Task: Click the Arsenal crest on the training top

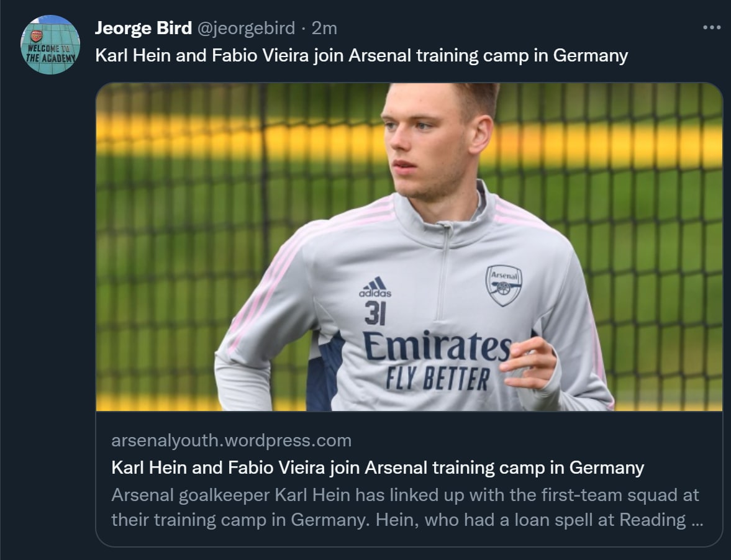Action: [x=503, y=285]
